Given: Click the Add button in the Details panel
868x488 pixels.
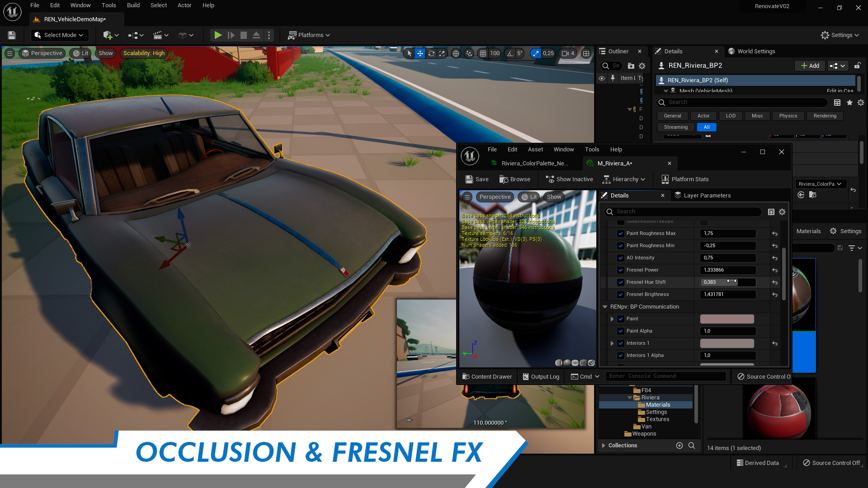Looking at the screenshot, I should pos(809,65).
